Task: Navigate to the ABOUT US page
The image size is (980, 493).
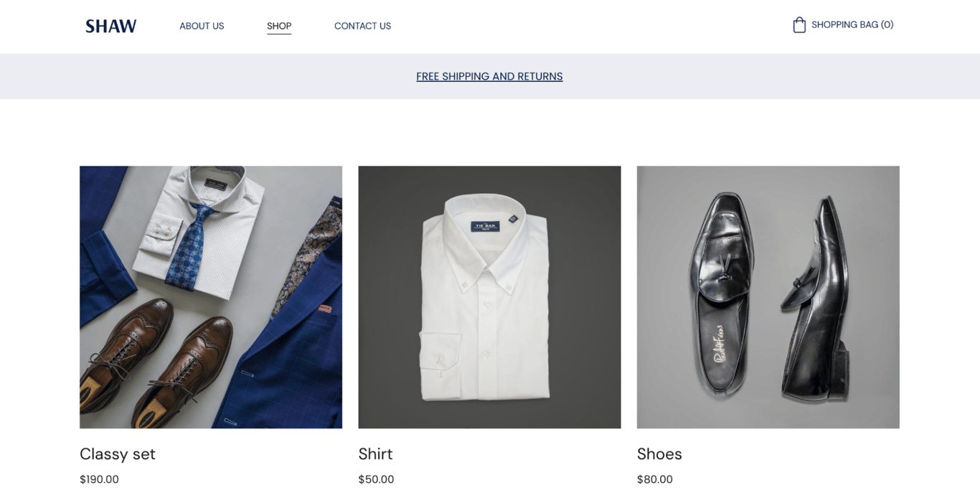Action: point(202,26)
